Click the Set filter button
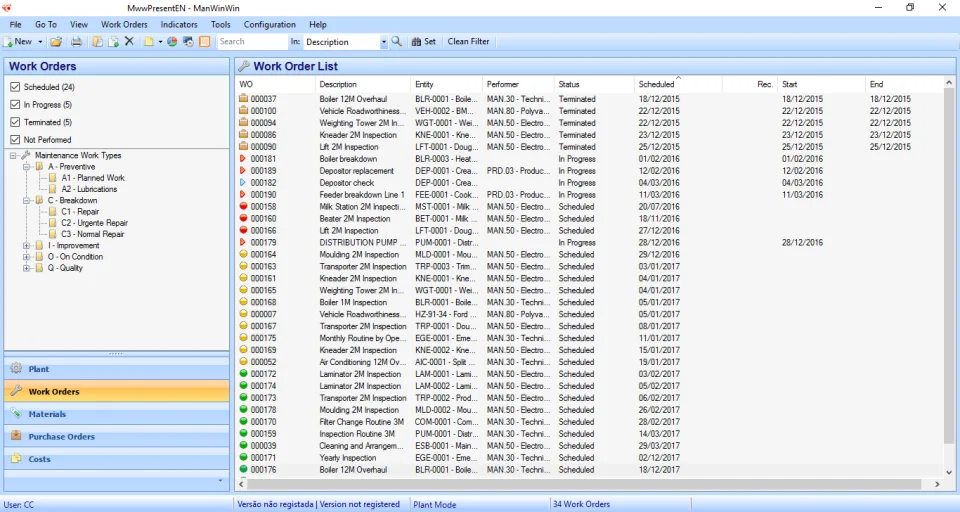The height and width of the screenshot is (512, 960). [x=424, y=42]
